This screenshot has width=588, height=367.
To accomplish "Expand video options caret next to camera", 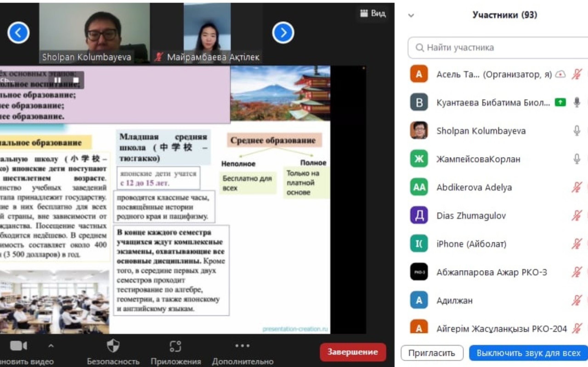I will click(51, 346).
